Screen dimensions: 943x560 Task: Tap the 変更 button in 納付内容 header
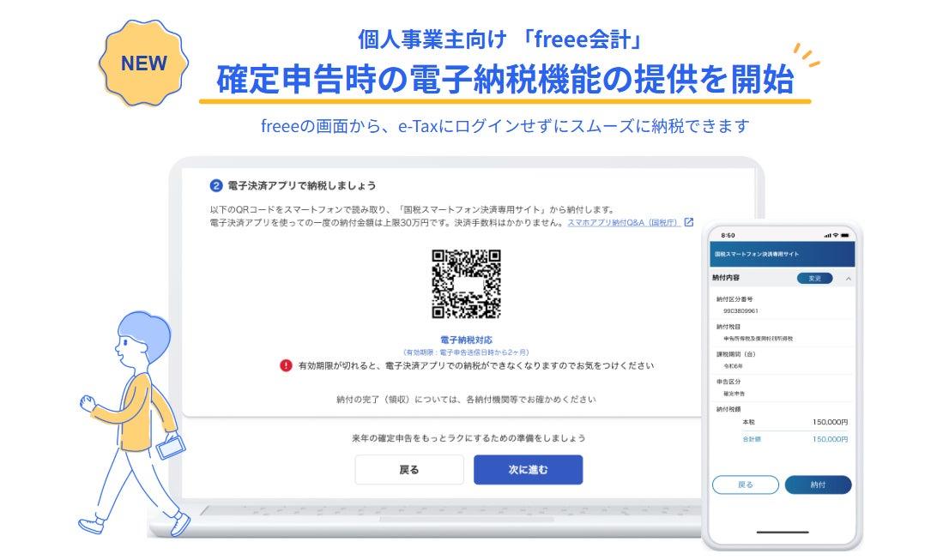tap(814, 278)
